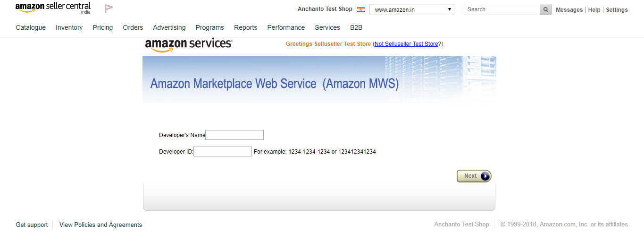The image size is (644, 251).
Task: Open the B2B menu
Action: coord(356,27)
